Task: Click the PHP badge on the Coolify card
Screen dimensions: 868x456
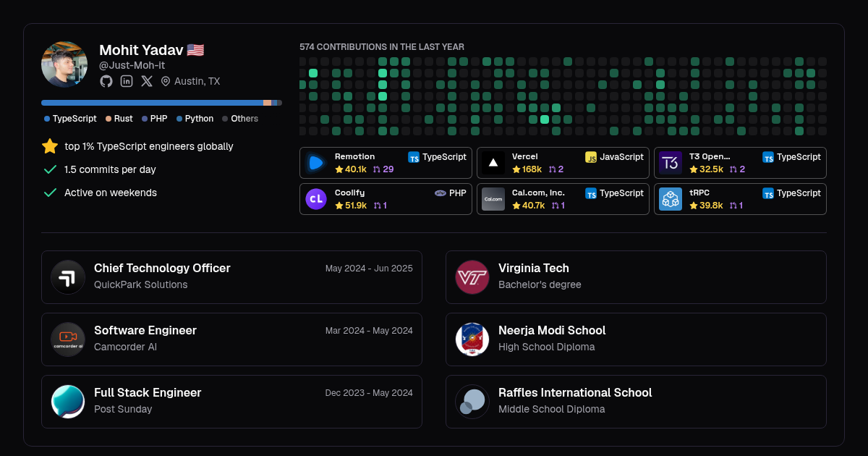Action: click(441, 193)
